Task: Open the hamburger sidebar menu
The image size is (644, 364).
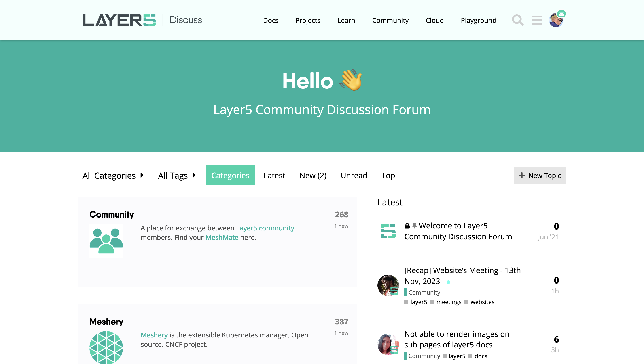Action: 537,21
